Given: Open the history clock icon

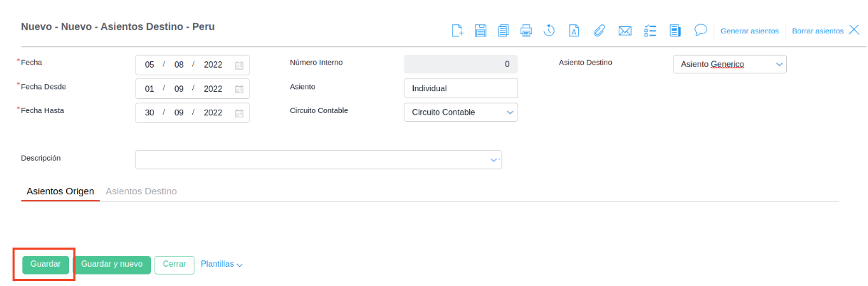Looking at the screenshot, I should coord(549,31).
